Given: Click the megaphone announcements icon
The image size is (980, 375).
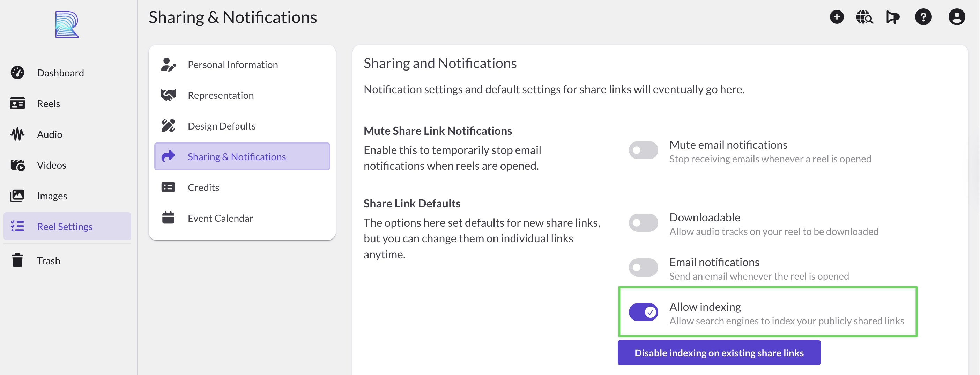Looking at the screenshot, I should click(x=892, y=17).
